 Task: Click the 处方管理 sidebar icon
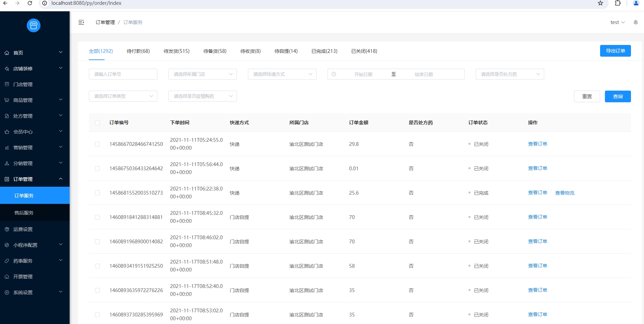7,116
